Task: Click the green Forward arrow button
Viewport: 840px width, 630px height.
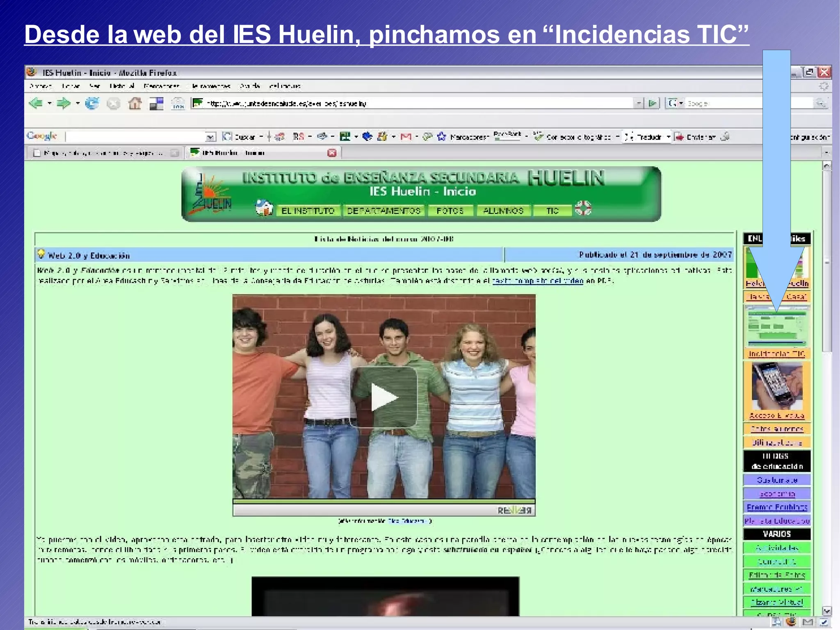Action: [63, 103]
